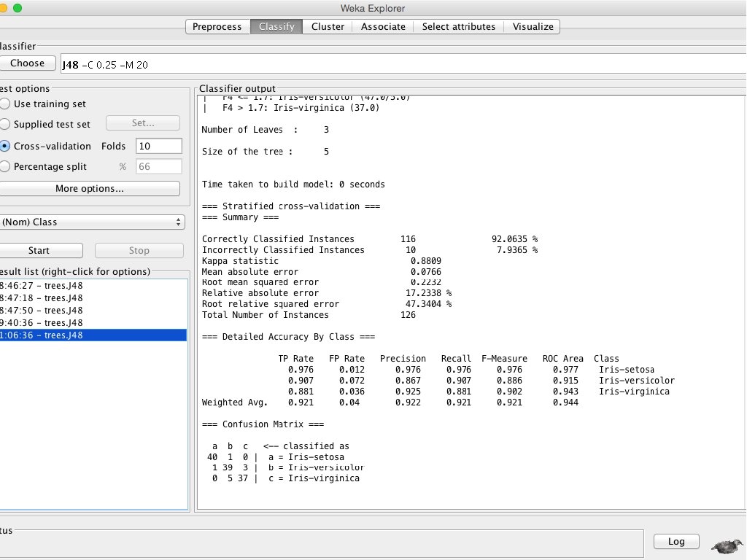Open More options dialog
The height and width of the screenshot is (560, 747).
[89, 189]
